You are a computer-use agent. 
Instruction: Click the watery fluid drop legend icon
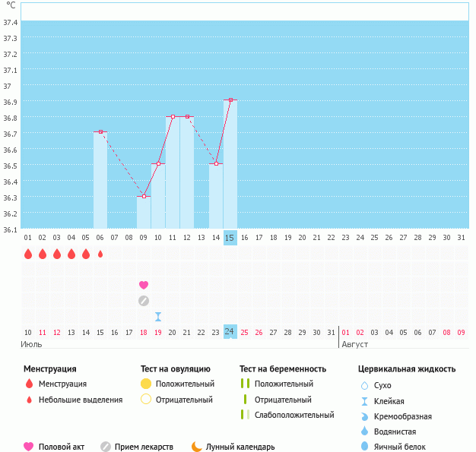click(x=364, y=431)
